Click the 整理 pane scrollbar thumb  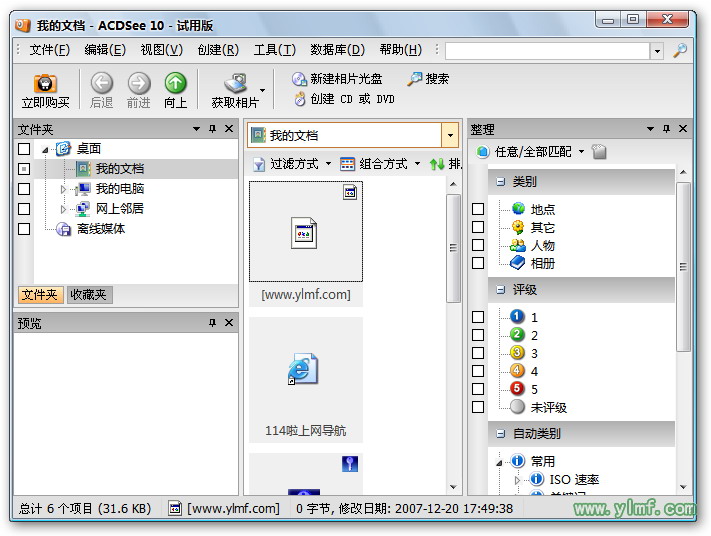(683, 267)
